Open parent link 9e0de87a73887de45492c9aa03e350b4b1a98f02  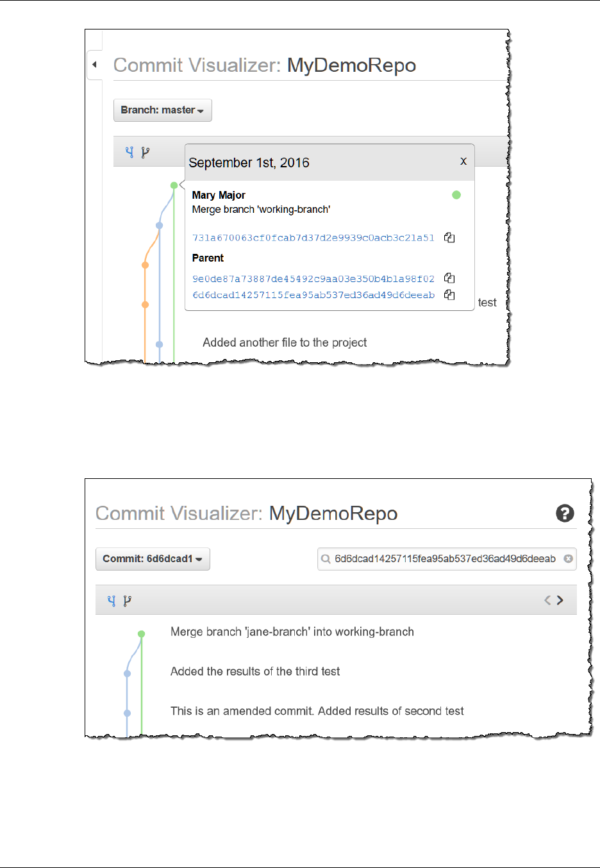(313, 279)
